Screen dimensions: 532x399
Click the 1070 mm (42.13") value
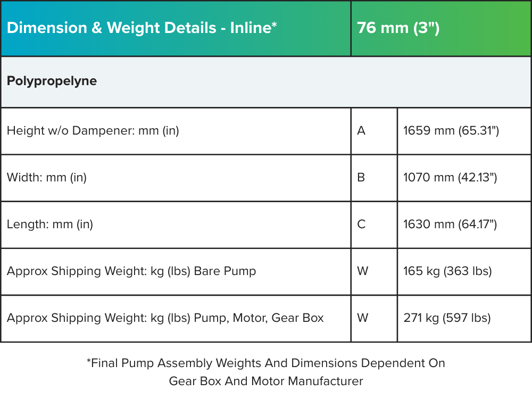tap(450, 178)
